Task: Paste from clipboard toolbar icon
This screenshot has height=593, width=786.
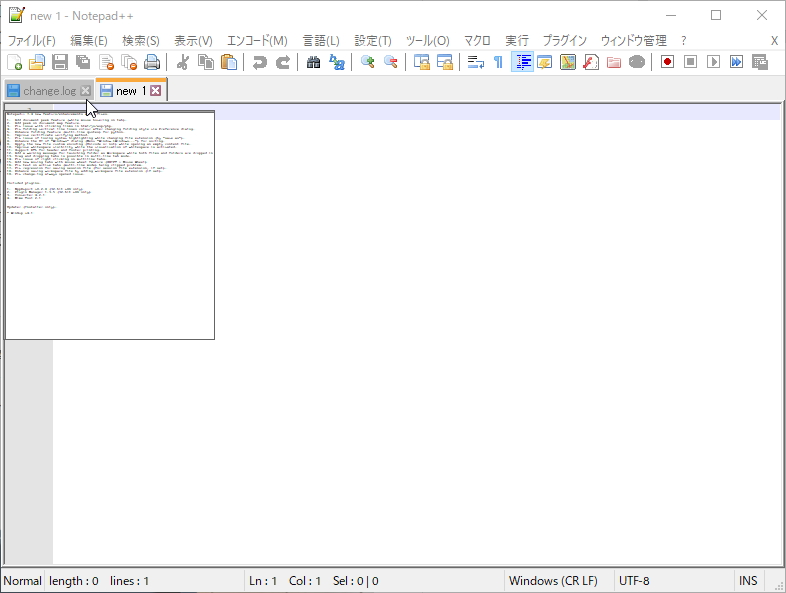Action: (229, 62)
